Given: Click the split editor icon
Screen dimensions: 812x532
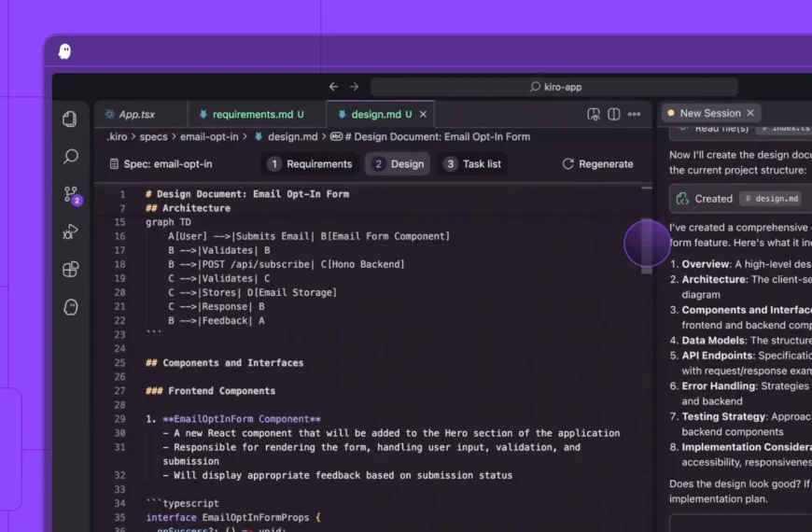Looking at the screenshot, I should 614,114.
